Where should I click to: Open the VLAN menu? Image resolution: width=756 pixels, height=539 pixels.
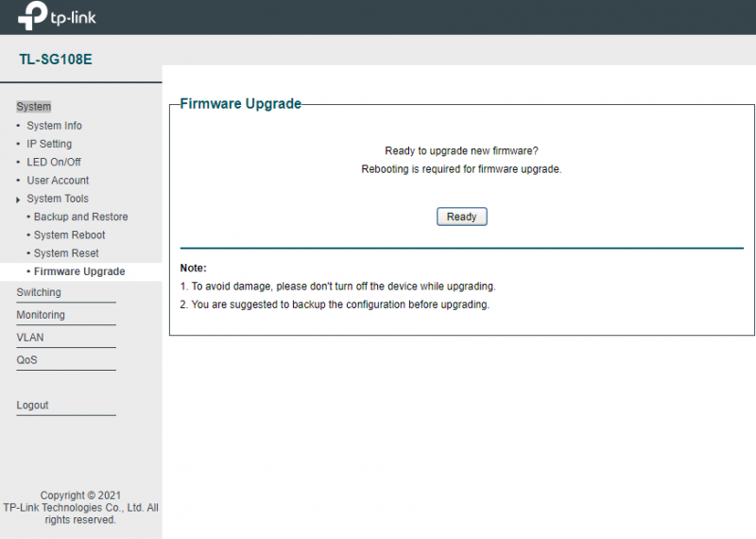[x=30, y=338]
